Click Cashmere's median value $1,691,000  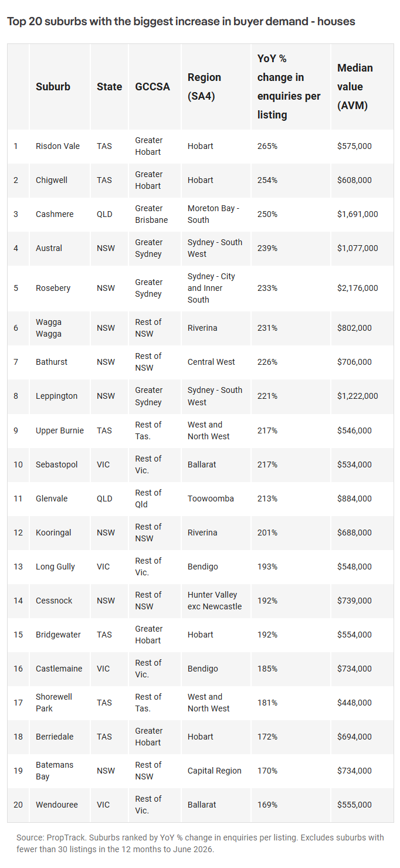pyautogui.click(x=358, y=214)
